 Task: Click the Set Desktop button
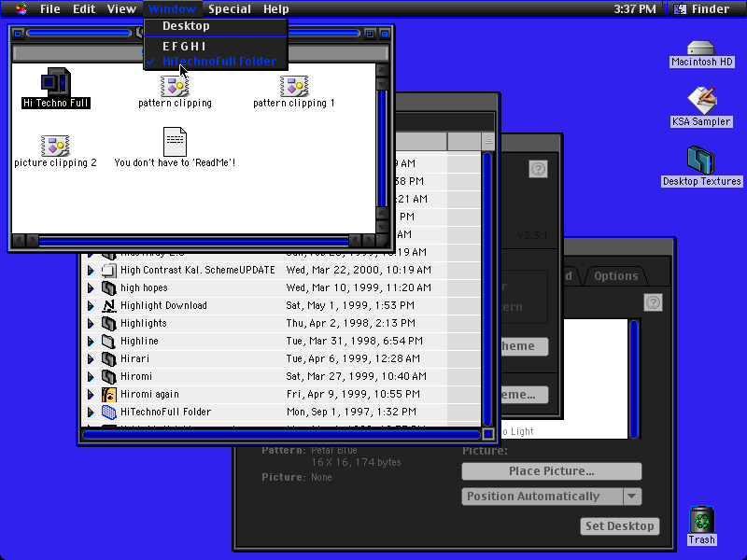tap(620, 526)
